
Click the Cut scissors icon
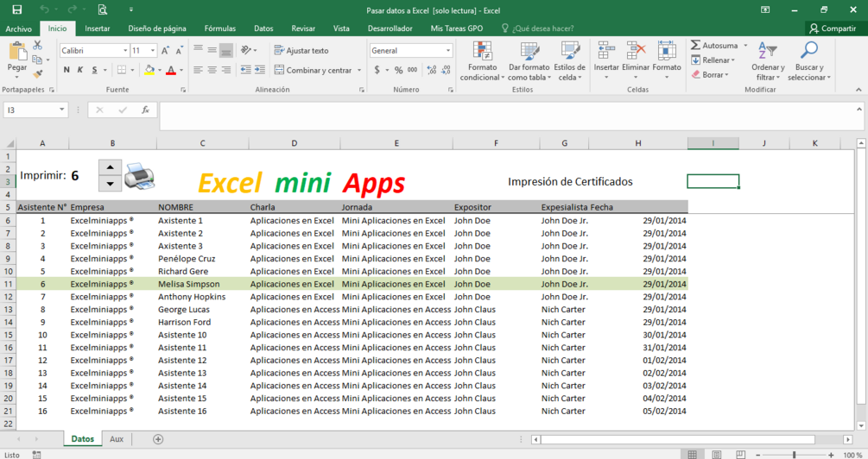[x=38, y=46]
